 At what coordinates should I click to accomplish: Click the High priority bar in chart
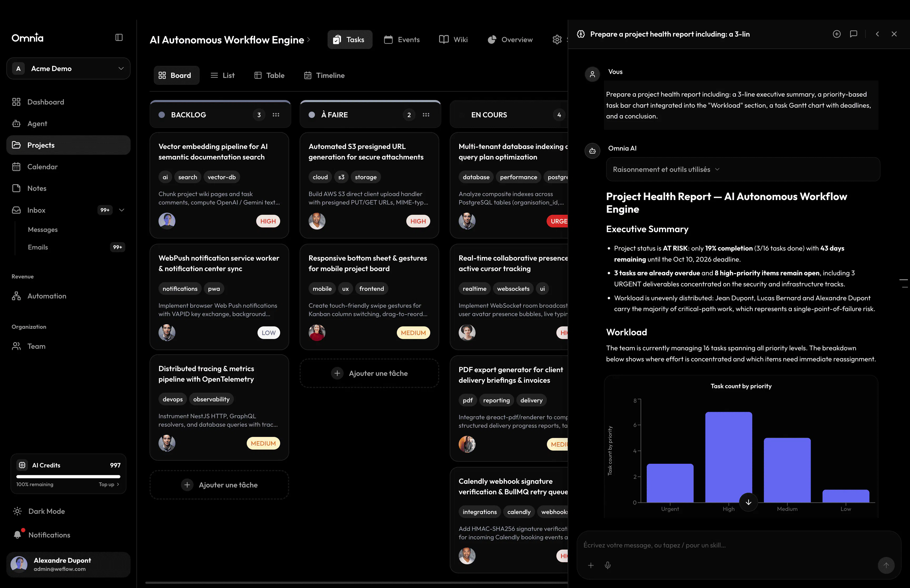(729, 457)
